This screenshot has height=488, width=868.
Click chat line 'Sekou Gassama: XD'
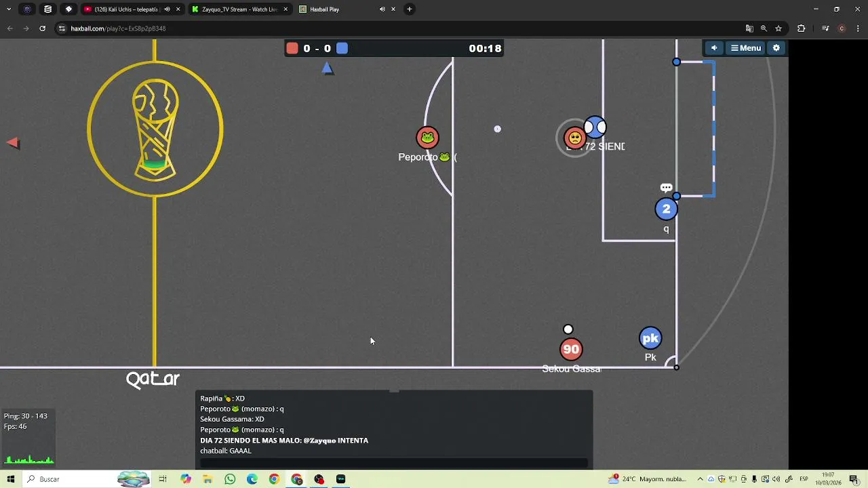[232, 420]
